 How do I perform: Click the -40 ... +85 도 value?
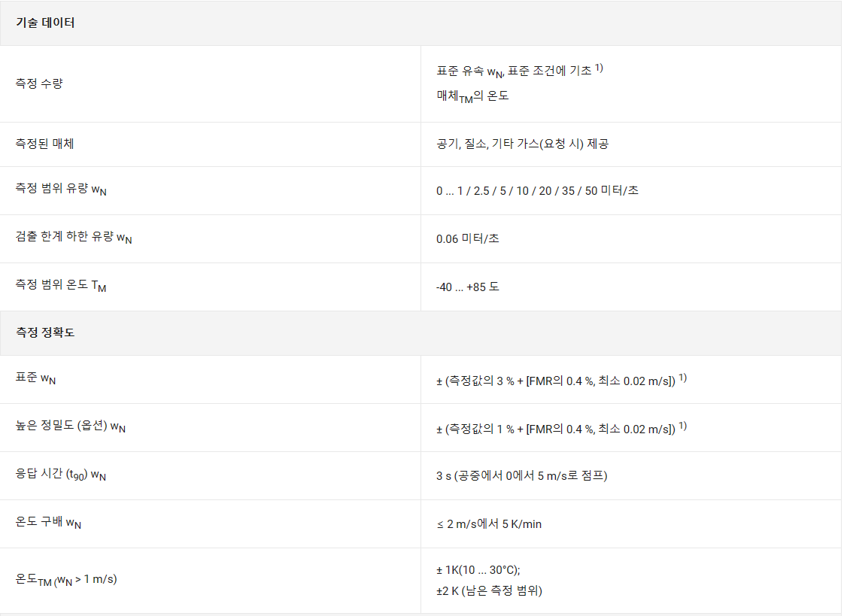point(467,287)
